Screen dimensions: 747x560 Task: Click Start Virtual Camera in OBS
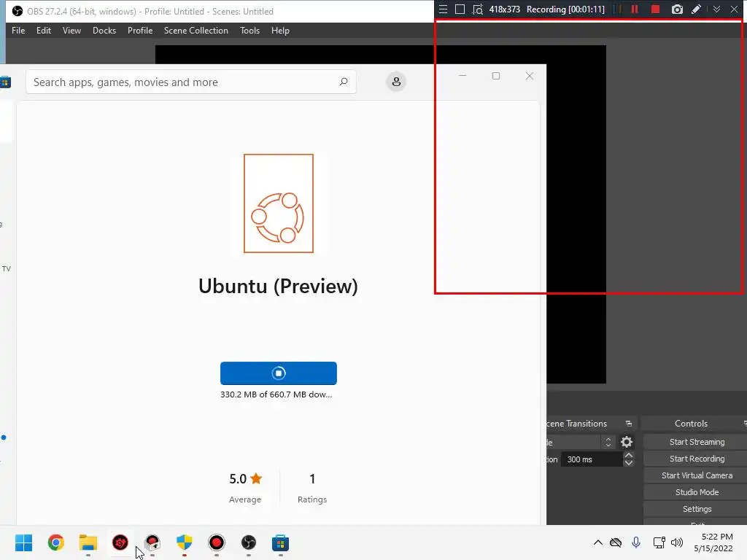697,475
